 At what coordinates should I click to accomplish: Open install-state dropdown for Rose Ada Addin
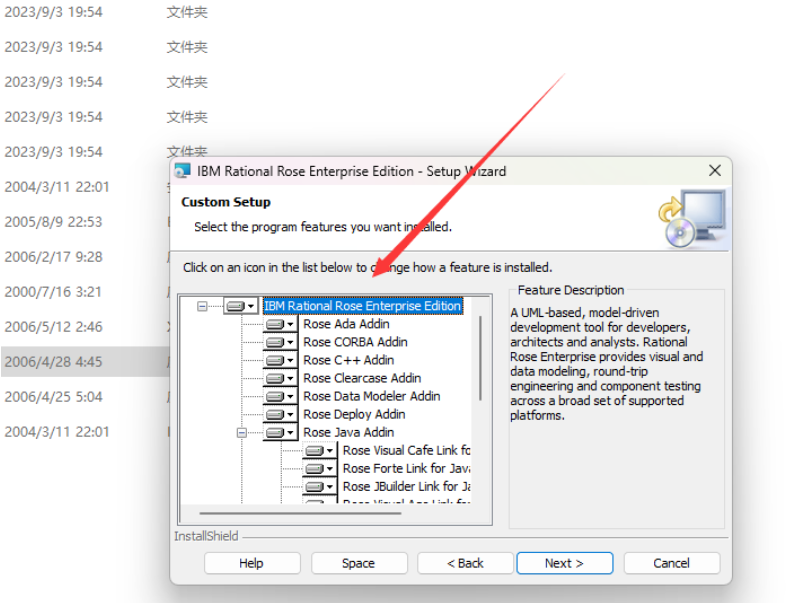[x=280, y=324]
